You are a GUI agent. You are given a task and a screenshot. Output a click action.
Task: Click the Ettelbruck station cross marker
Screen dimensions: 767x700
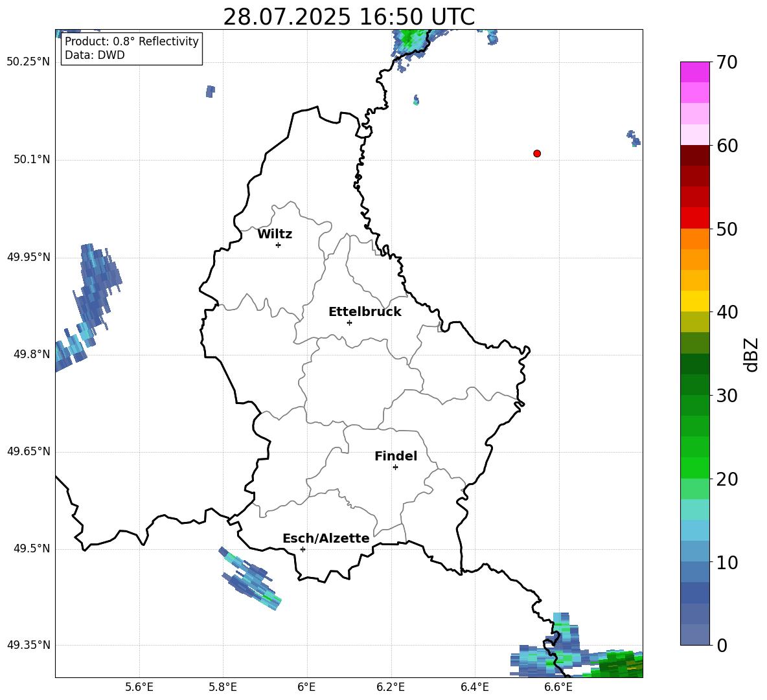pyautogui.click(x=349, y=322)
